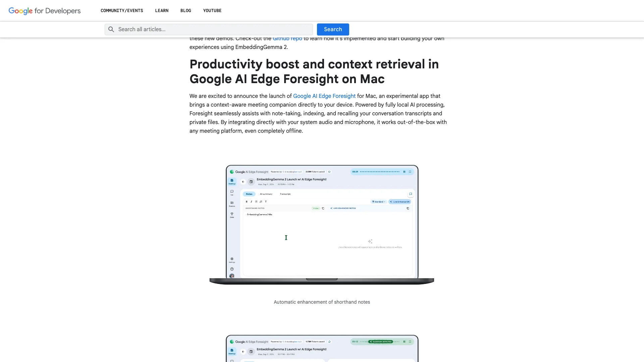Open the COMMUNITY/EVENTS menu
The height and width of the screenshot is (362, 644).
click(x=122, y=11)
